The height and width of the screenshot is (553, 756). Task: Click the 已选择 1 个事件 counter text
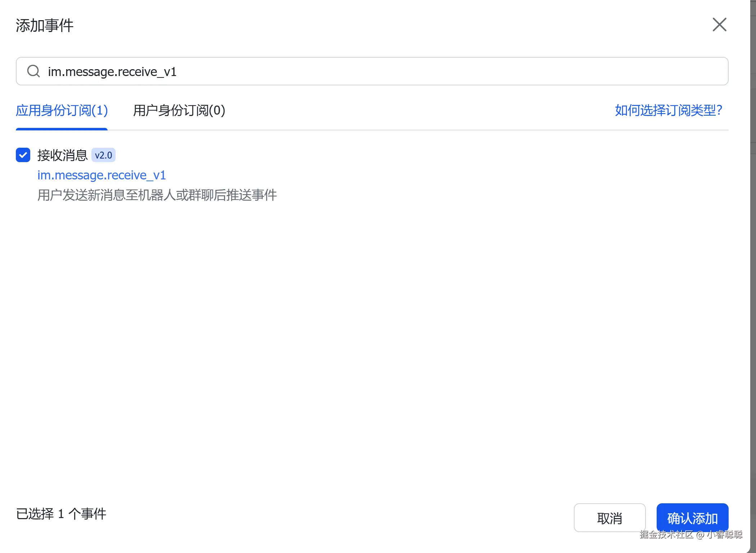[x=61, y=514]
